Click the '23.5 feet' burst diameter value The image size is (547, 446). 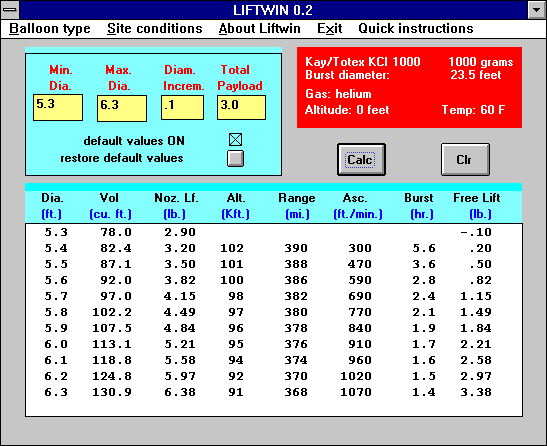pos(475,75)
